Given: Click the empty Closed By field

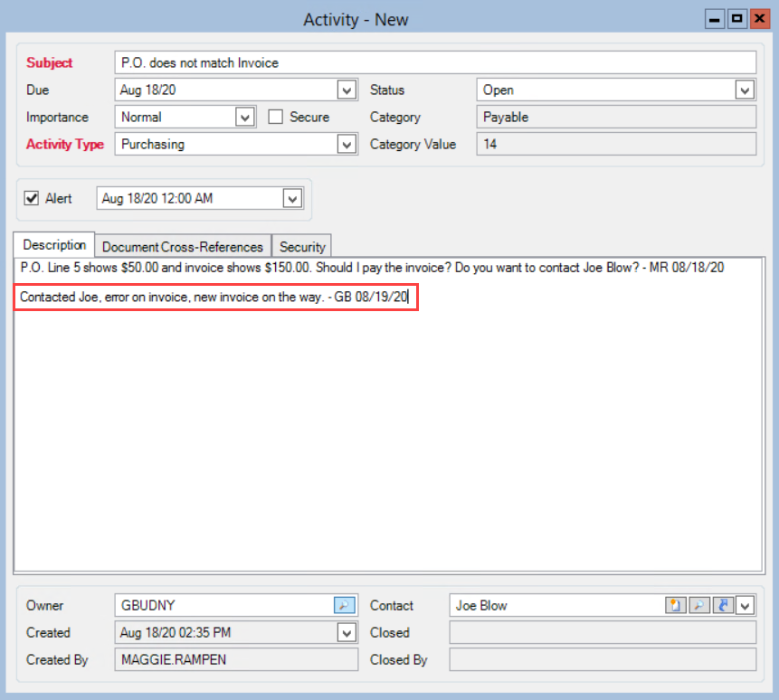Looking at the screenshot, I should (603, 659).
